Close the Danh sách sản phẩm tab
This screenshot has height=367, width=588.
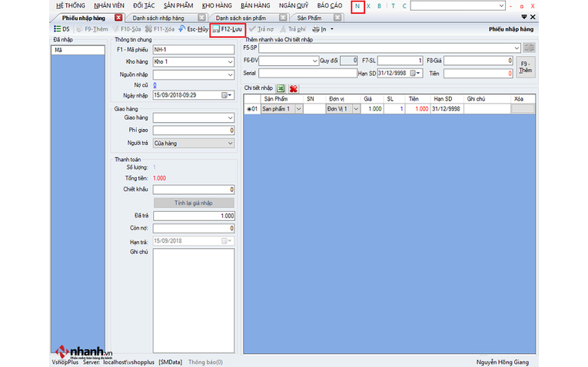(x=283, y=18)
